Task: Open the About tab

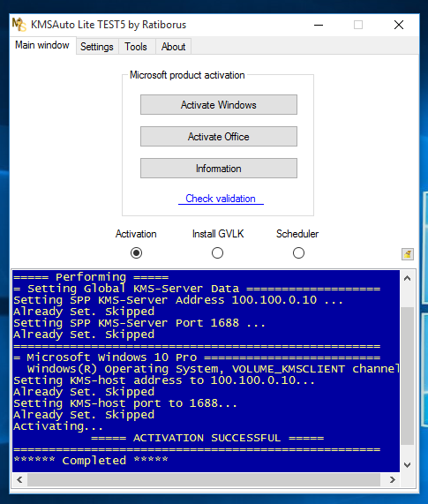Action: click(x=173, y=47)
